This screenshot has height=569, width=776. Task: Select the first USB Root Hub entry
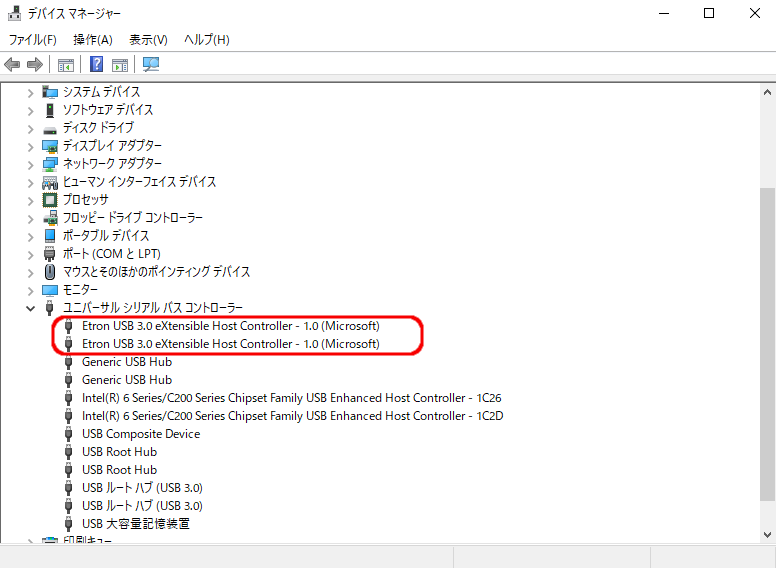tap(119, 452)
